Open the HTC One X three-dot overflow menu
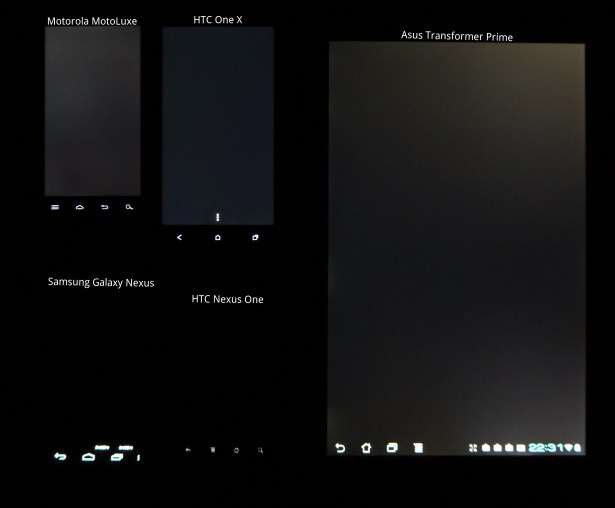The width and height of the screenshot is (615, 508). tap(218, 217)
